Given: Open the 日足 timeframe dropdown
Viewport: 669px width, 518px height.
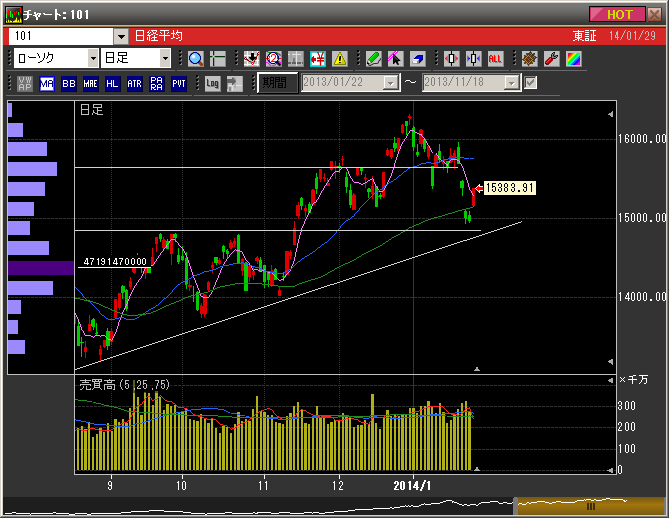Looking at the screenshot, I should pyautogui.click(x=164, y=59).
